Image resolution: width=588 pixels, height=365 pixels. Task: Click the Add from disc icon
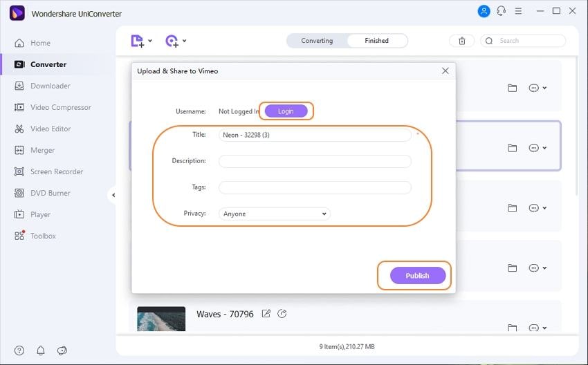point(172,41)
